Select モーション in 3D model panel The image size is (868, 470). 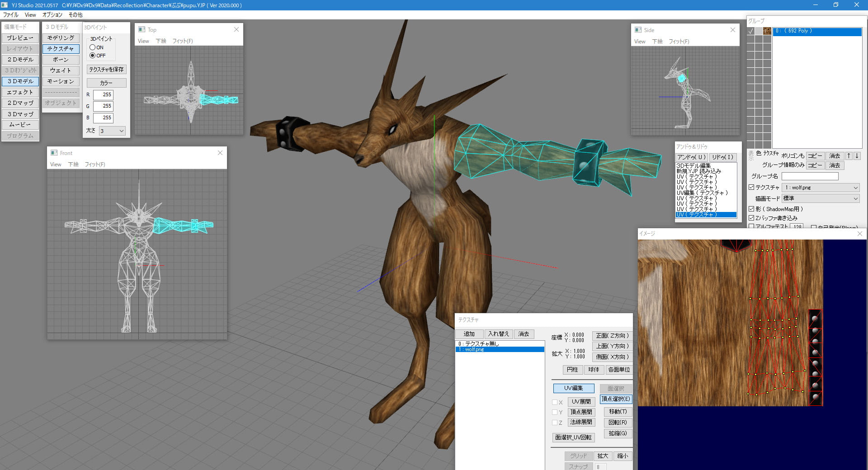pos(61,81)
